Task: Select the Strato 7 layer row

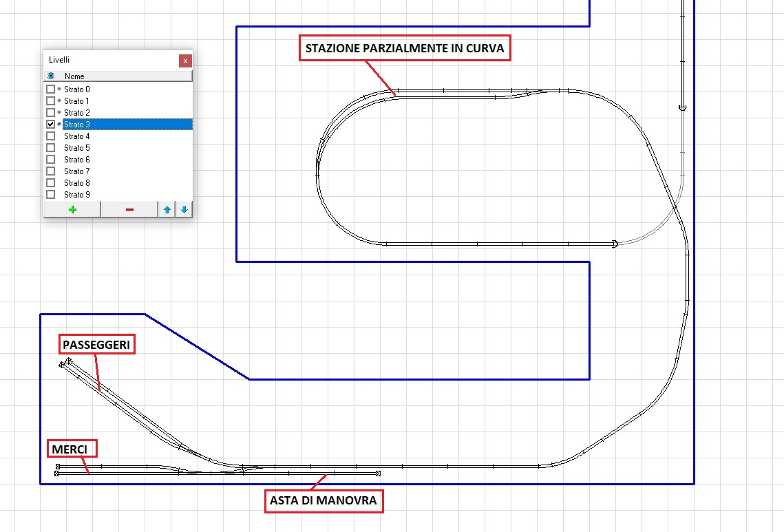Action: pos(77,171)
